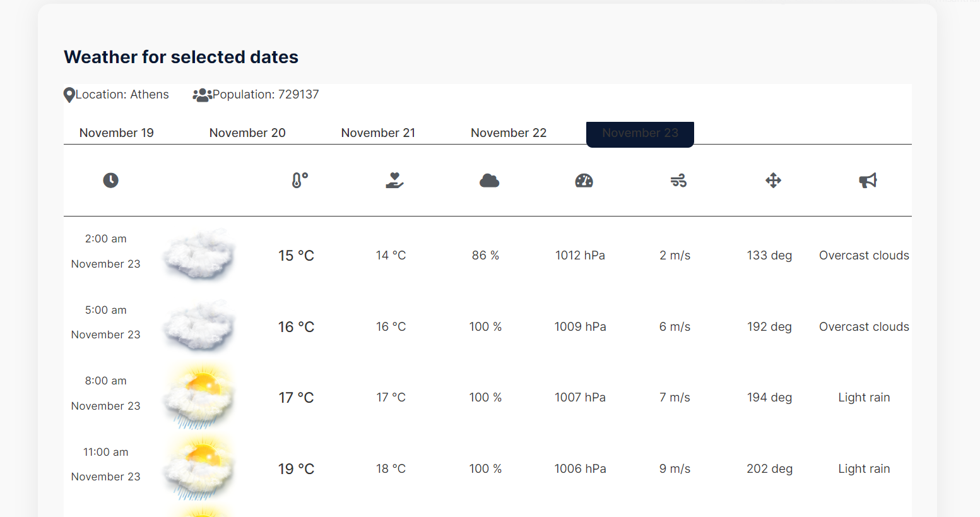Click the feels-like hand heart icon
Viewport: 980px width, 517px height.
pos(394,181)
